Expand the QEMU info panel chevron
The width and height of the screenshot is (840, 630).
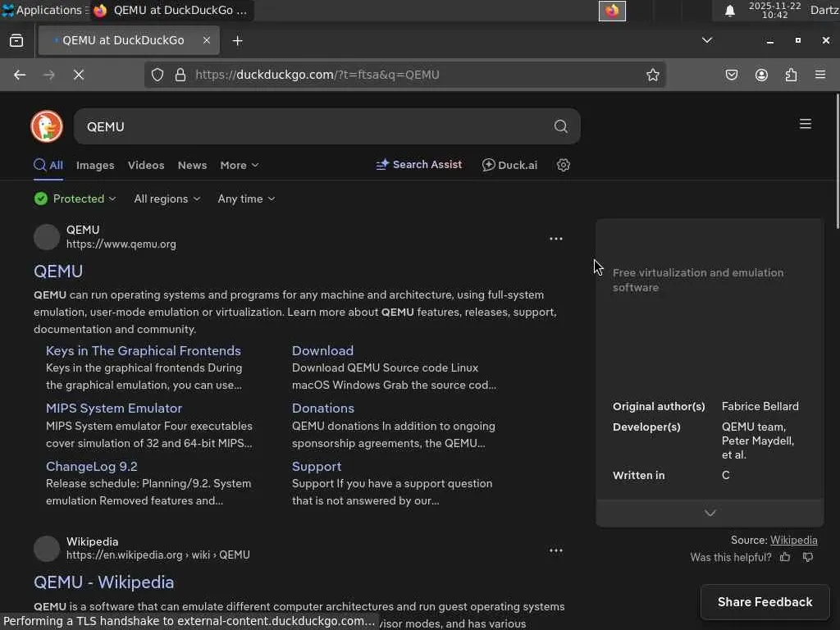pyautogui.click(x=710, y=513)
